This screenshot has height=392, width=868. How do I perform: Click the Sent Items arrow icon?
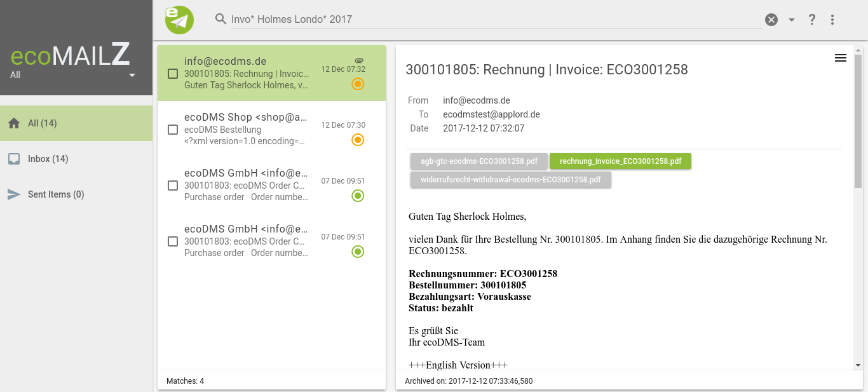pos(14,194)
